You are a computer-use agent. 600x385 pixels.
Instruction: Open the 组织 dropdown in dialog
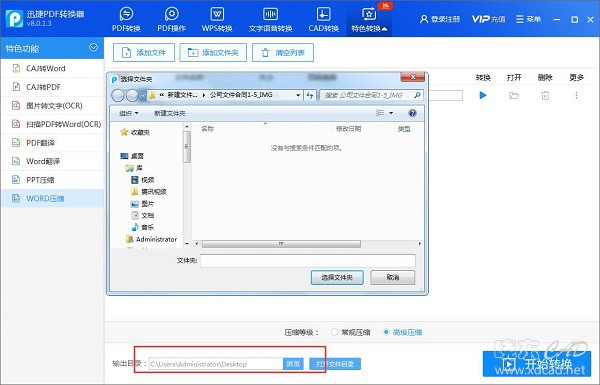[x=129, y=113]
